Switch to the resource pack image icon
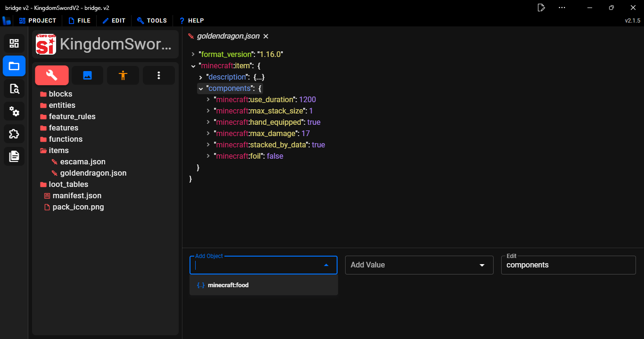 point(87,75)
